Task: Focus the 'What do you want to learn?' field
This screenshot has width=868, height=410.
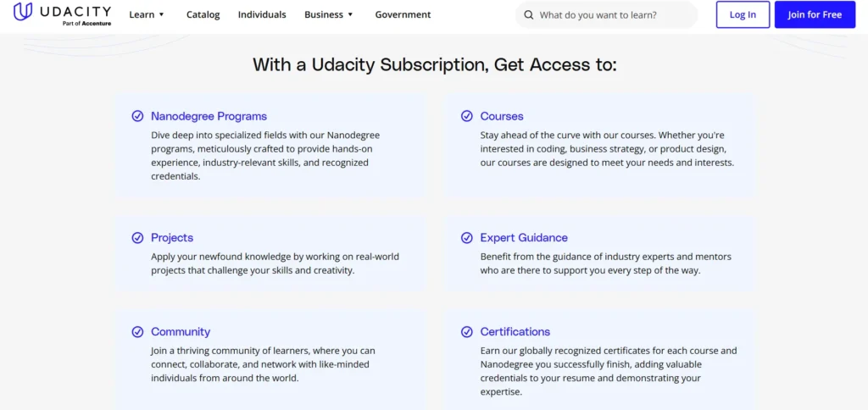Action: click(x=610, y=15)
